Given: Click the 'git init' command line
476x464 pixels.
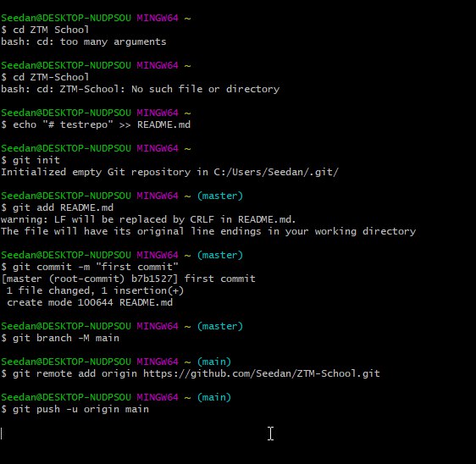Looking at the screenshot, I should 30,160.
